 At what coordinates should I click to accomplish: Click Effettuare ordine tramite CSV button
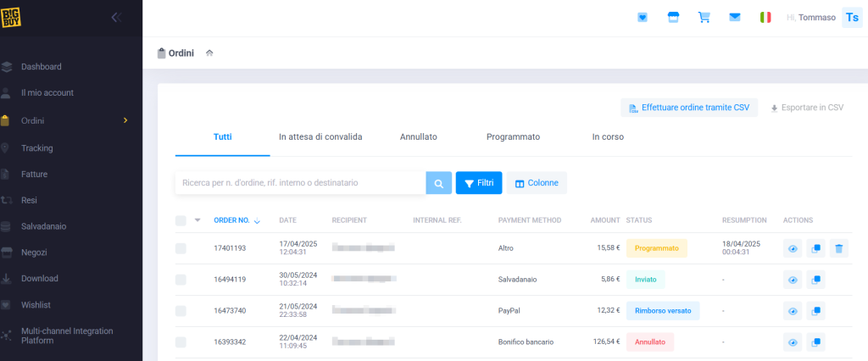[688, 108]
